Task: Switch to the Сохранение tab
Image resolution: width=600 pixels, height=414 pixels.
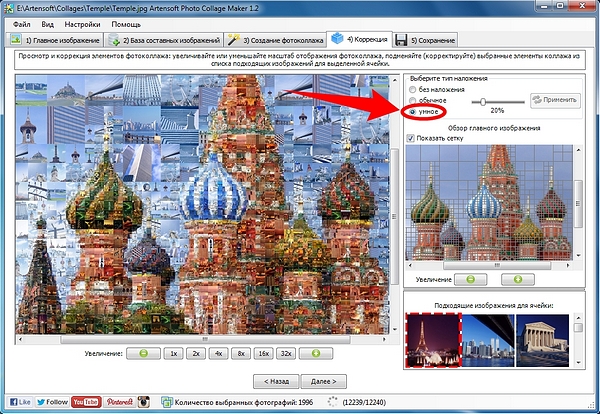Action: tap(425, 40)
